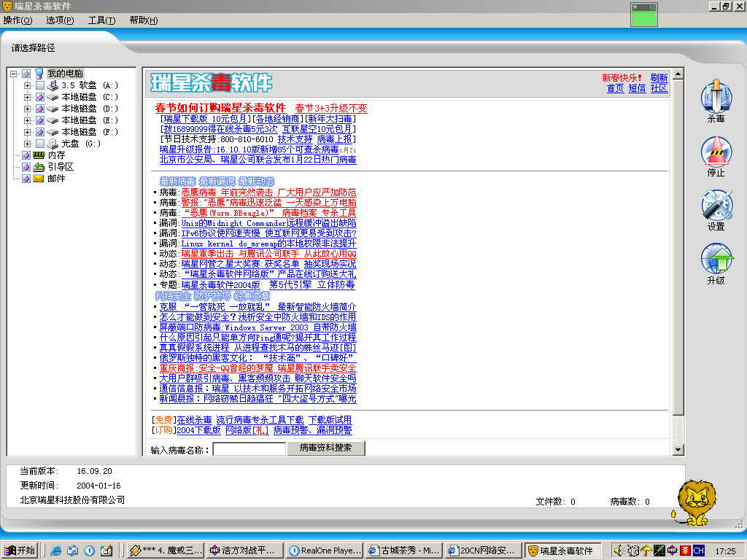Collapse the 我的电脑 tree node

pyautogui.click(x=13, y=74)
